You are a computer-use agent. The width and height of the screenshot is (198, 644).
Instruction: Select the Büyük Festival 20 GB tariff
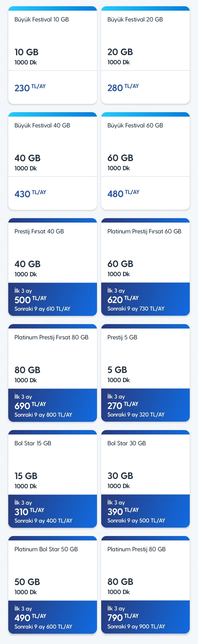click(145, 55)
